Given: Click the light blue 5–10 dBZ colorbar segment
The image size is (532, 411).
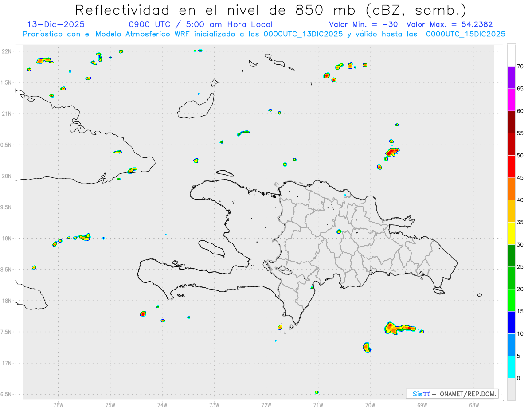Looking at the screenshot, I should 511,345.
